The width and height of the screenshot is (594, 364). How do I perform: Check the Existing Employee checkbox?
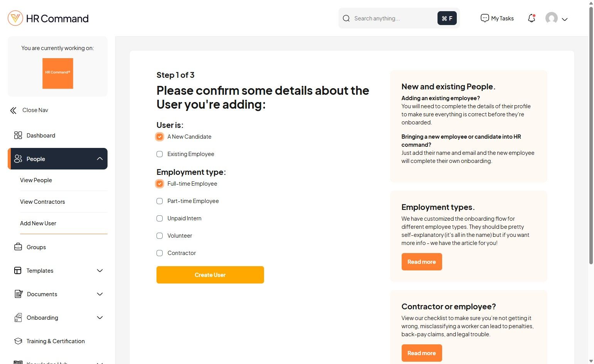160,154
